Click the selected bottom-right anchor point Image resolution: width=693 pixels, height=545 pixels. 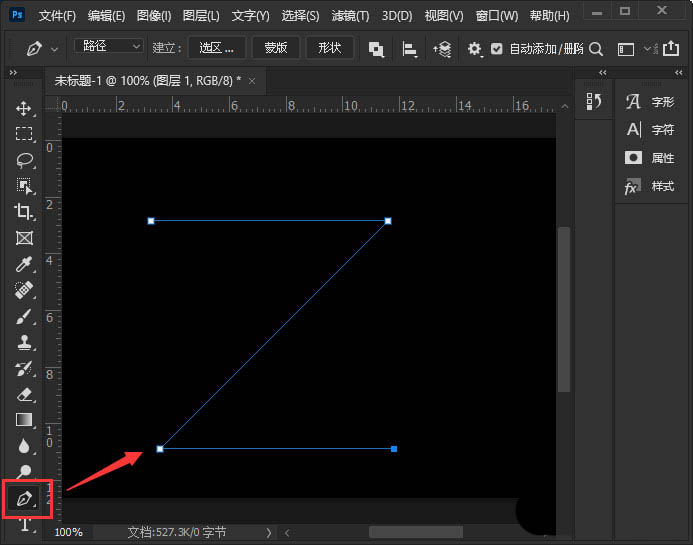coord(394,449)
